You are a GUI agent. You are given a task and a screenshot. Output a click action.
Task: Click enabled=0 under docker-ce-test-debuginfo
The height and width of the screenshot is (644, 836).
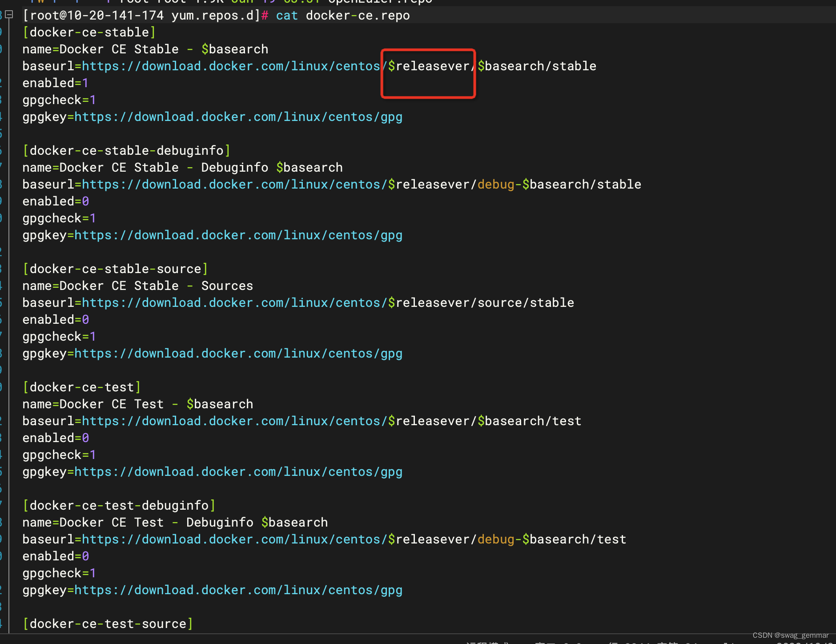coord(56,556)
